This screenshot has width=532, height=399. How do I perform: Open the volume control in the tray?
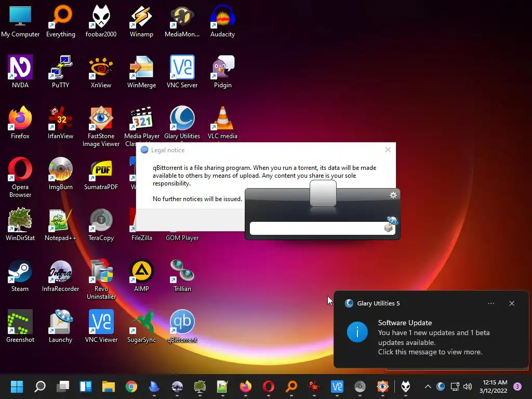tap(468, 386)
